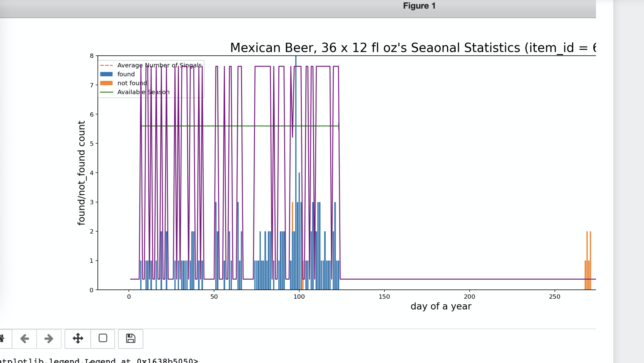Image resolution: width=644 pixels, height=363 pixels.
Task: Click the y-axis tick label 8
Action: pos(91,56)
